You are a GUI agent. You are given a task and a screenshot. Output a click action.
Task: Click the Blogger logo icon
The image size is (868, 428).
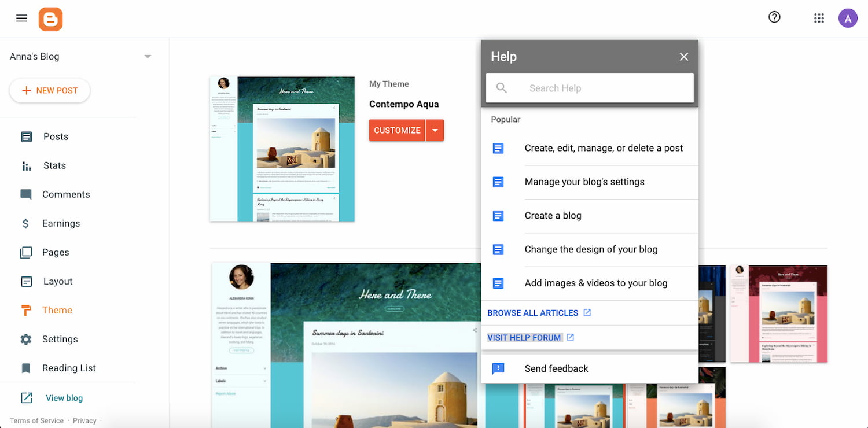tap(51, 19)
